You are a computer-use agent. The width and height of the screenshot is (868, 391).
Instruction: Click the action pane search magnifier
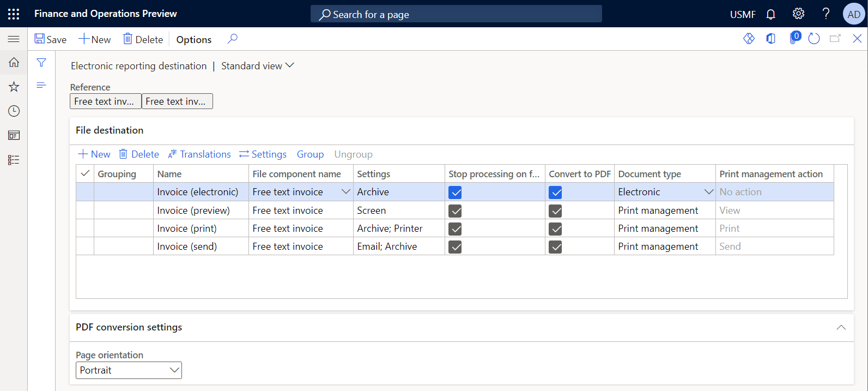tap(233, 39)
